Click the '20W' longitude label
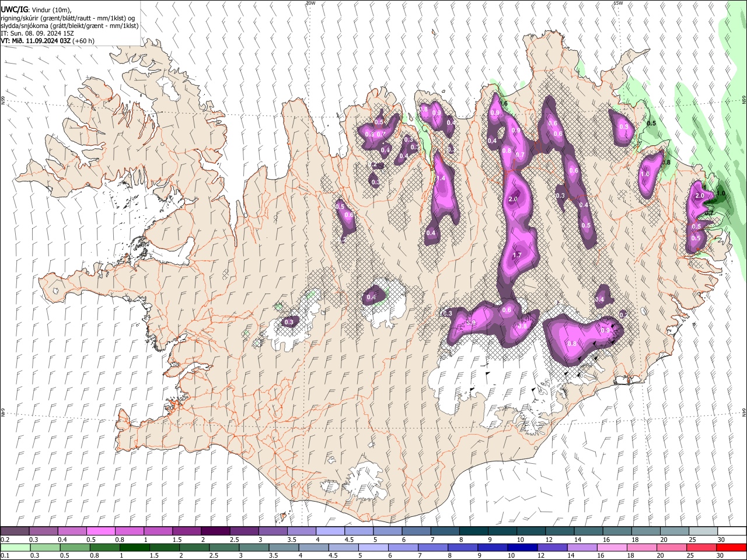This screenshot has height=560, width=747. coord(310,3)
